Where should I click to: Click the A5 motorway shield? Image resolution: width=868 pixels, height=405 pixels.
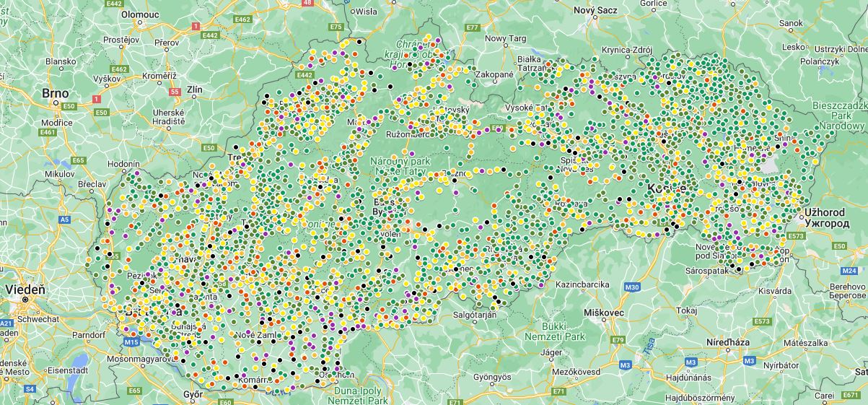point(65,219)
